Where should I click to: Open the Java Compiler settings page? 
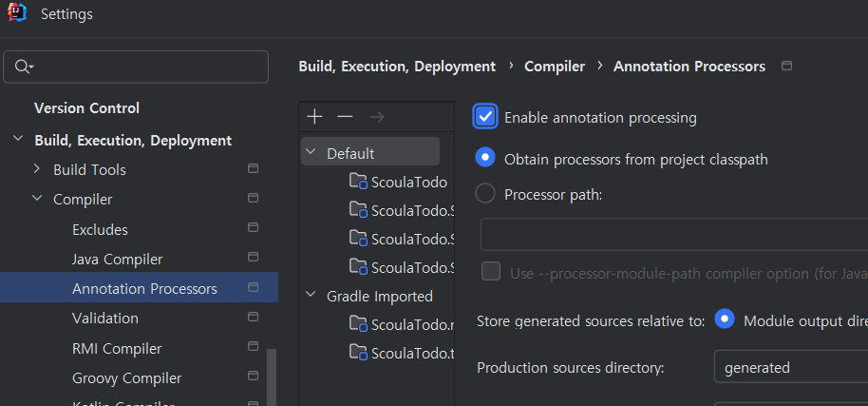click(117, 259)
